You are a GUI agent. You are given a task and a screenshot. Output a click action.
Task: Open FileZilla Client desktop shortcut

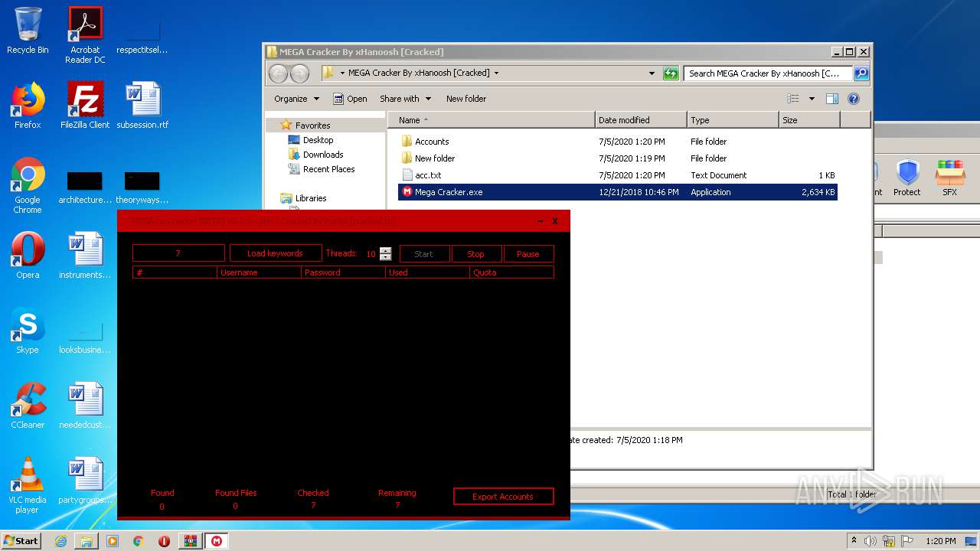[85, 106]
